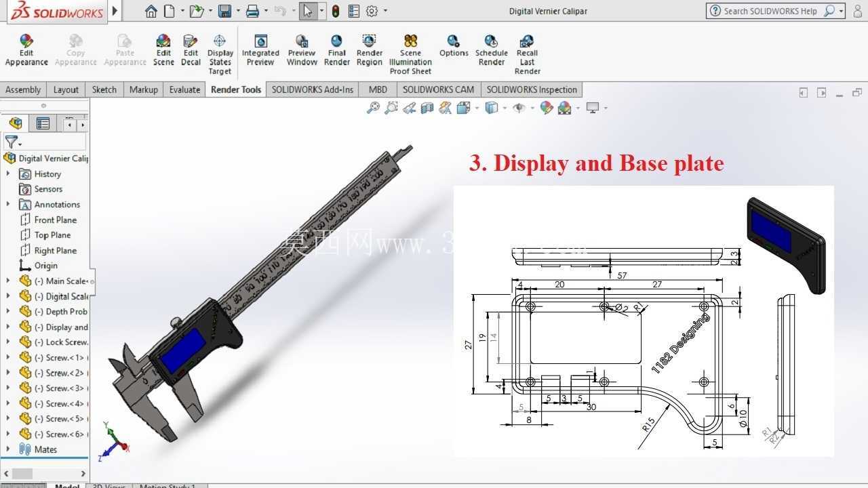Switch to the Evaluate tab
This screenshot has height=488, width=868.
184,89
